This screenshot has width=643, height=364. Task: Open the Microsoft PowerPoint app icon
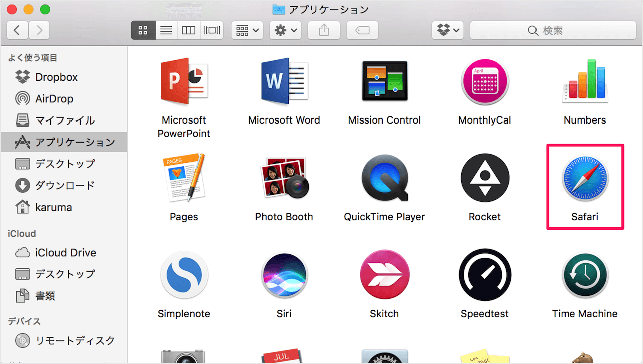point(184,81)
